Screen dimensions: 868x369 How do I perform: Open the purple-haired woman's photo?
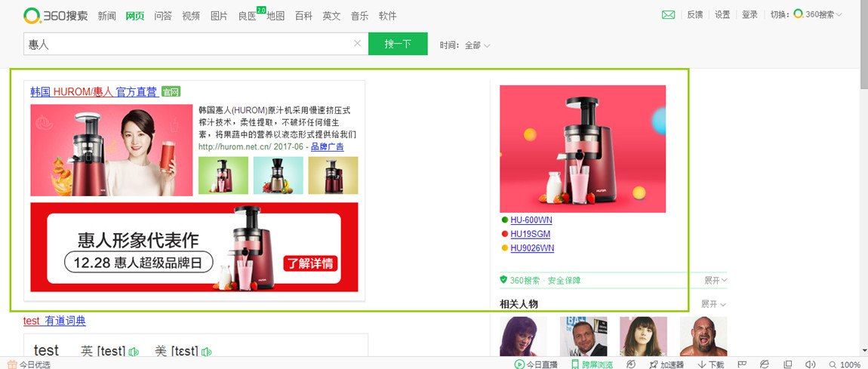pos(523,337)
